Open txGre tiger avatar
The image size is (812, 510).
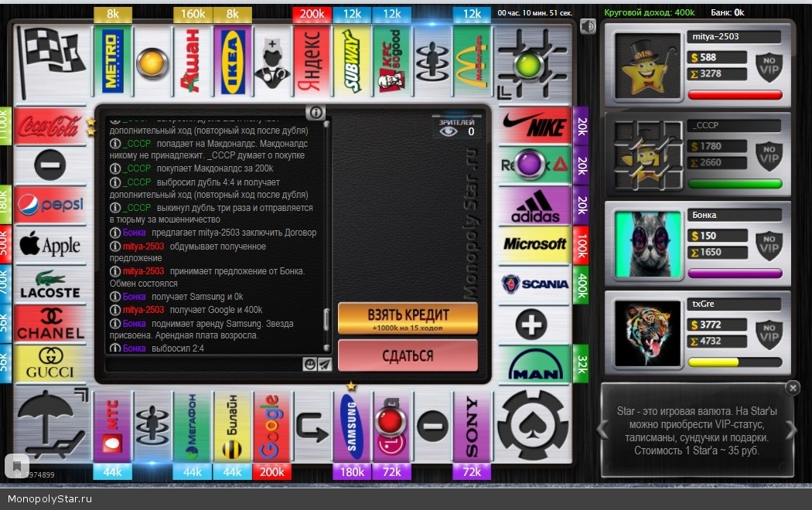coord(647,333)
